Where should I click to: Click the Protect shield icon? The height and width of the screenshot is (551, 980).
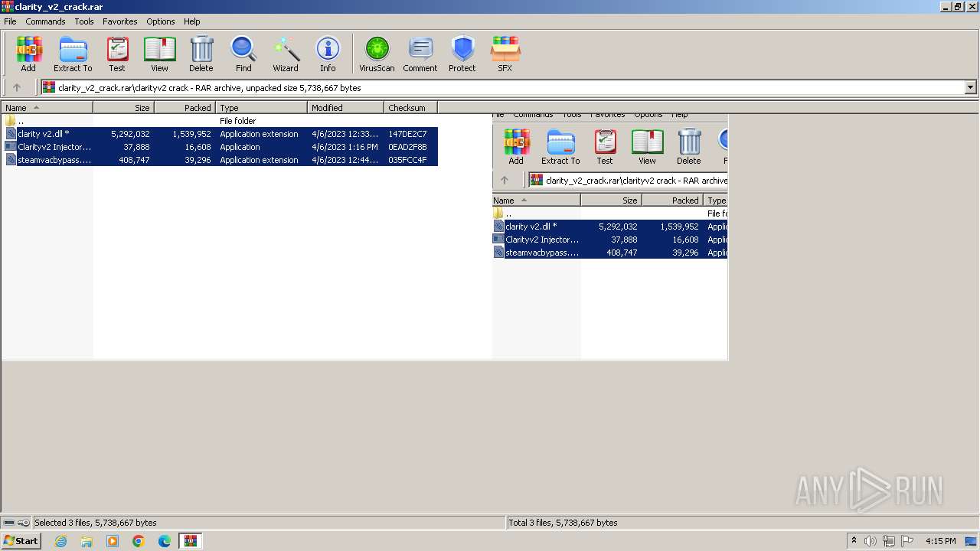pos(462,54)
